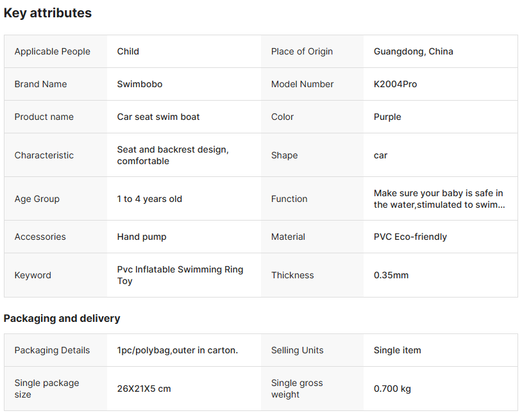Select the 1 to 4 years old value
Image resolution: width=522 pixels, height=420 pixels.
(149, 199)
